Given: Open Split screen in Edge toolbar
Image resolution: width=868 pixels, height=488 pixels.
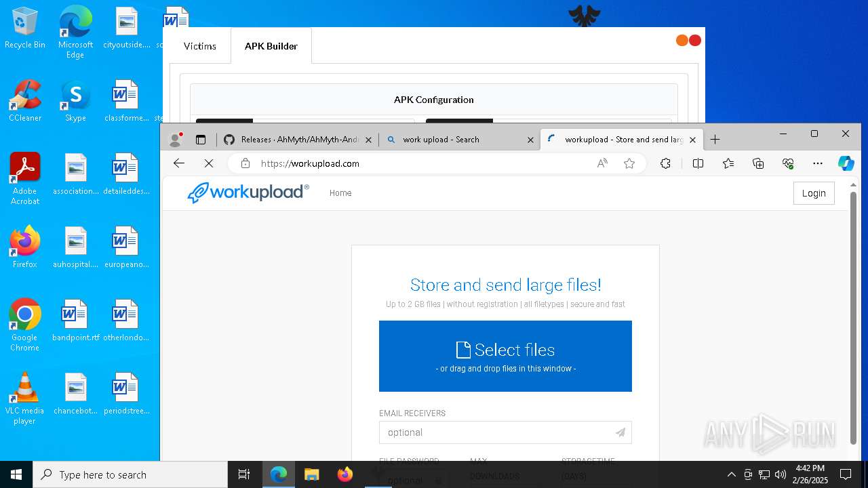Looking at the screenshot, I should [x=698, y=163].
